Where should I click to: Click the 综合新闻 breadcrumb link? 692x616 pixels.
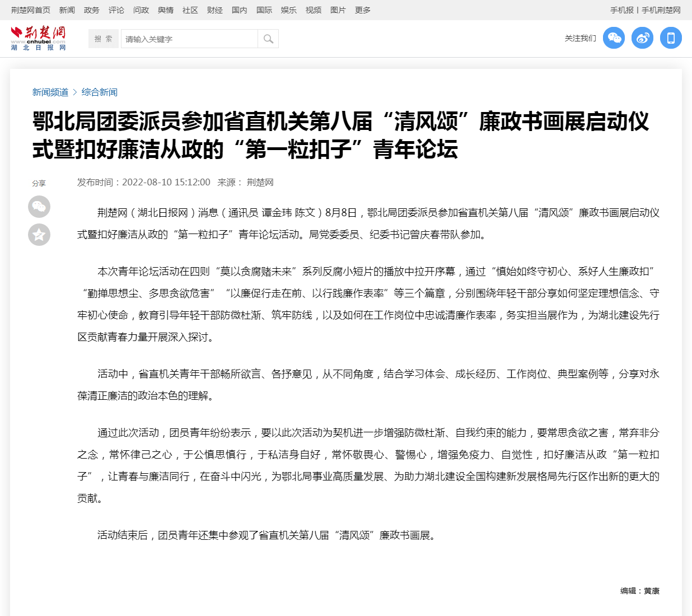[100, 92]
